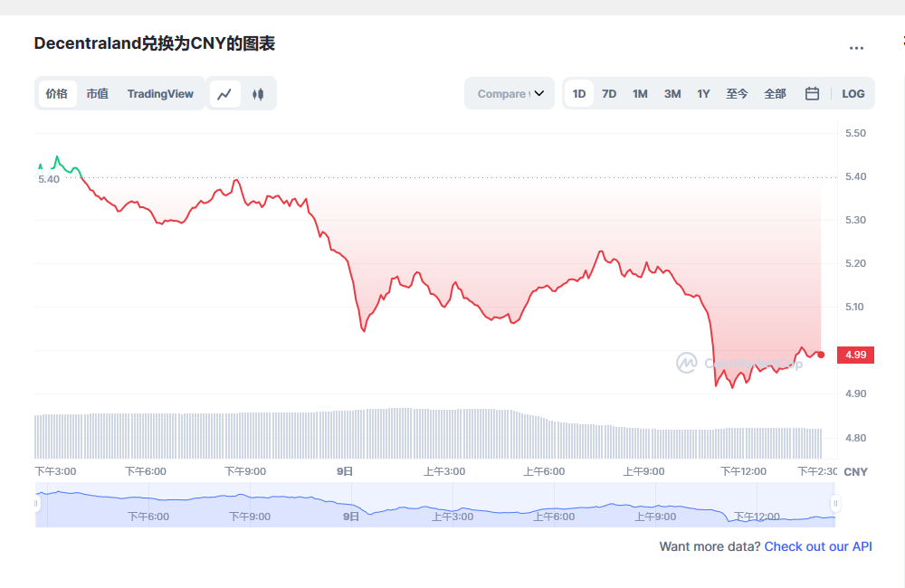Click the 上午6:00 label on main axis

click(544, 471)
